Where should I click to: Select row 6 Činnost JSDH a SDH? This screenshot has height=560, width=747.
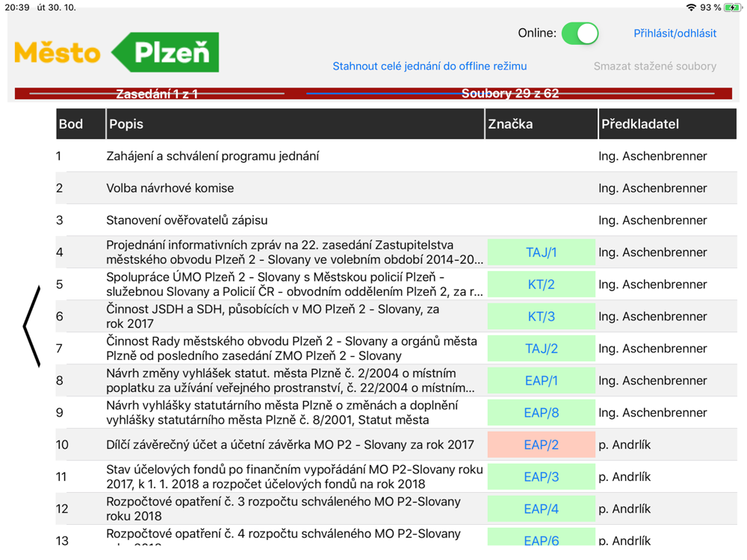pos(397,316)
